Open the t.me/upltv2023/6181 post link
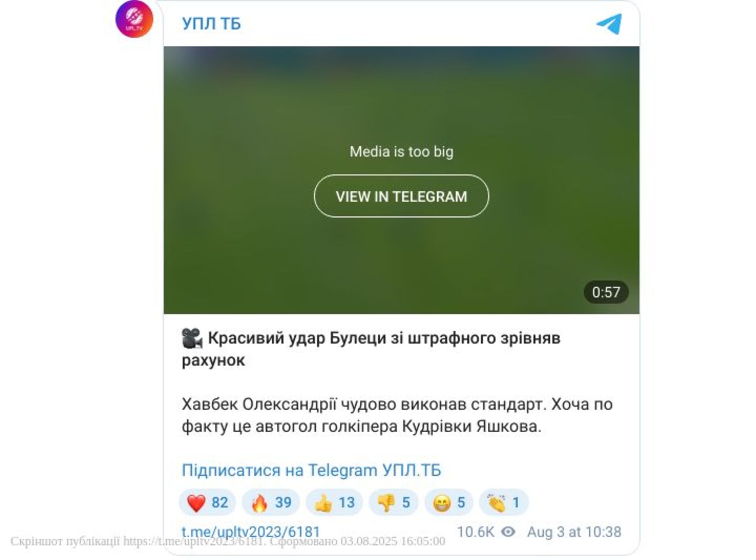The width and height of the screenshot is (756, 560). tap(251, 532)
